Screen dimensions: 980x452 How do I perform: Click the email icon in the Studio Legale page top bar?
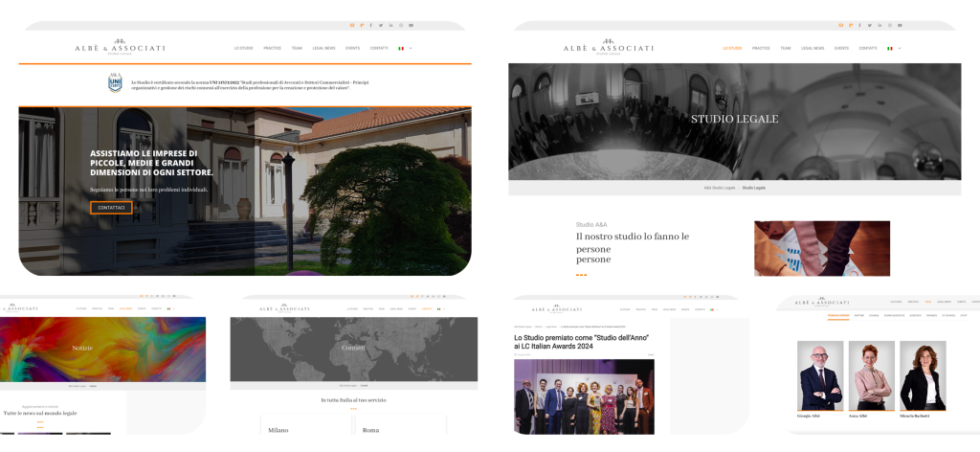pos(840,25)
